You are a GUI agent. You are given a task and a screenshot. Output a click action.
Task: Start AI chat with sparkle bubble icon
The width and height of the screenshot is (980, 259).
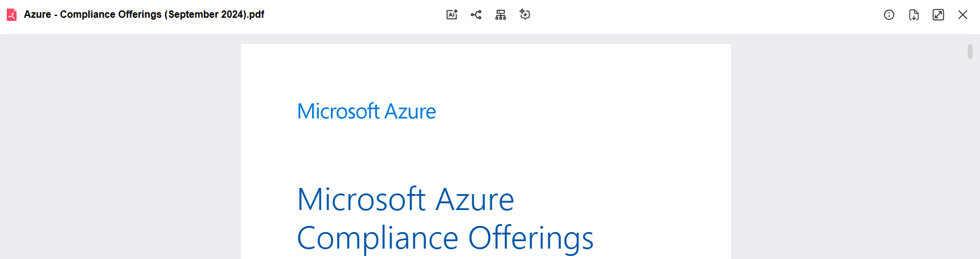coord(525,15)
